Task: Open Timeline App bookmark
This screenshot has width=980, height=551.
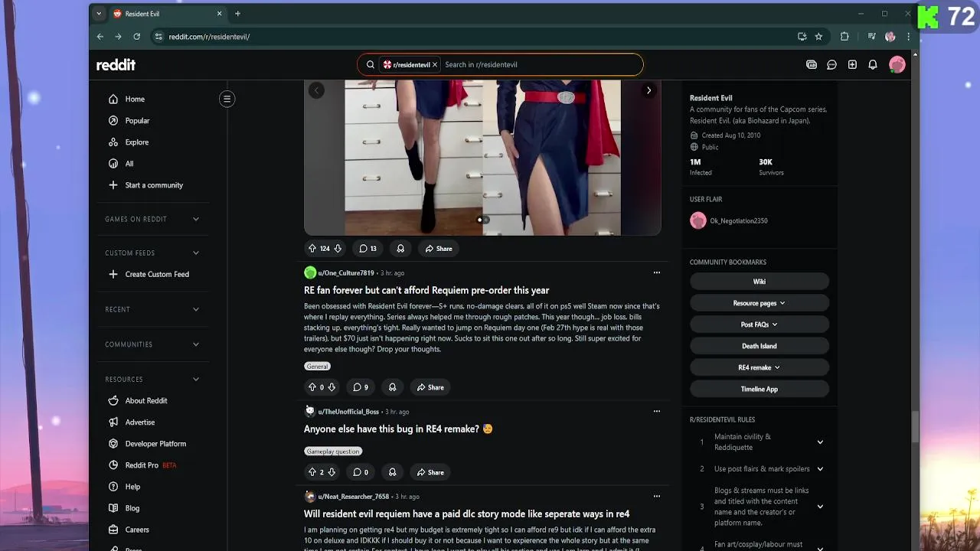Action: (x=759, y=389)
